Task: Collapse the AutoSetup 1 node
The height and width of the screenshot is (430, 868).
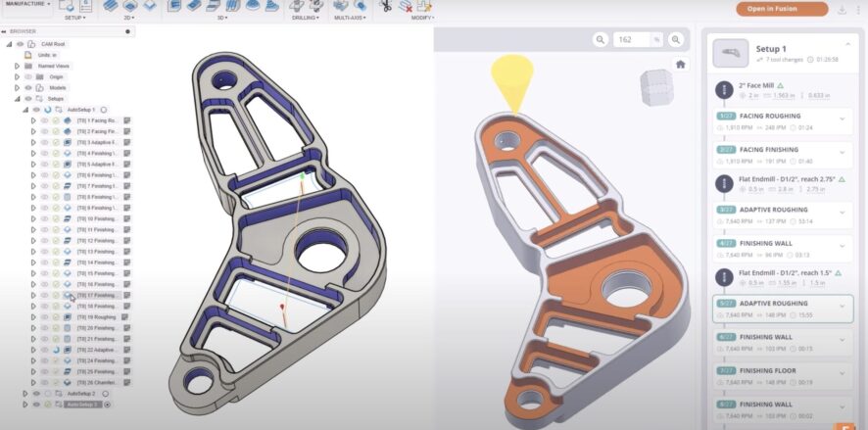Action: click(x=25, y=110)
